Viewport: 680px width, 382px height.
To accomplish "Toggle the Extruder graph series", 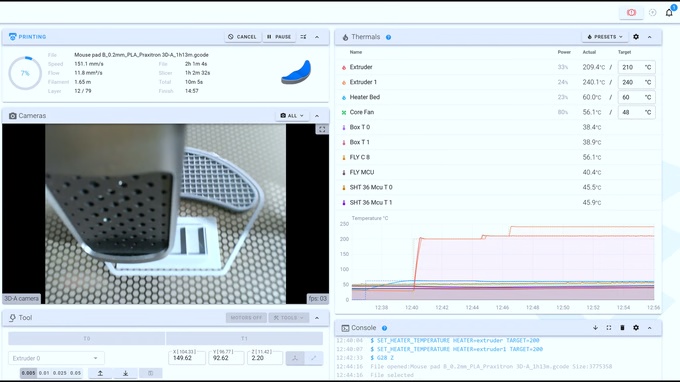I will [x=344, y=67].
